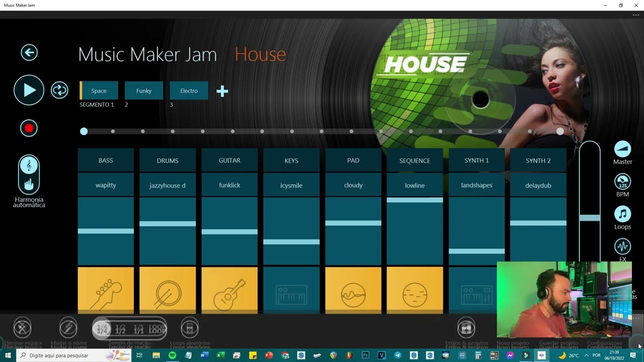644x362 pixels.
Task: Open Spotify from the taskbar
Action: pos(172,355)
